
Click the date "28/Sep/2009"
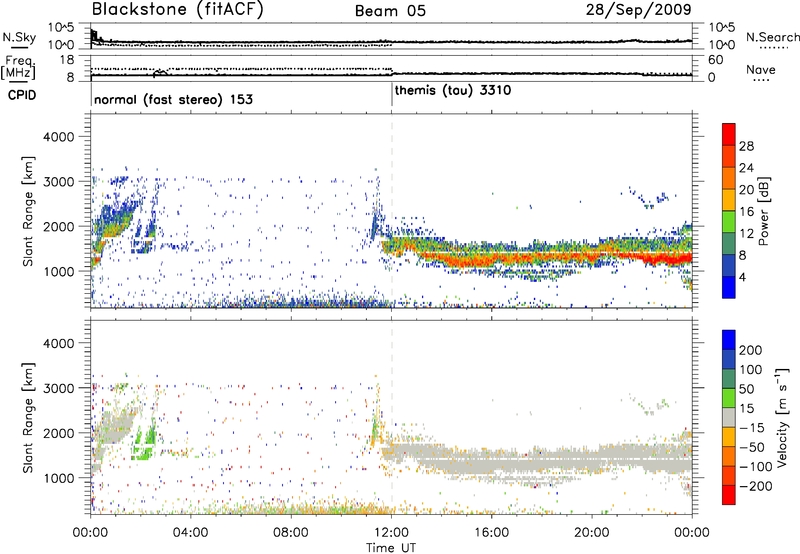click(x=638, y=10)
